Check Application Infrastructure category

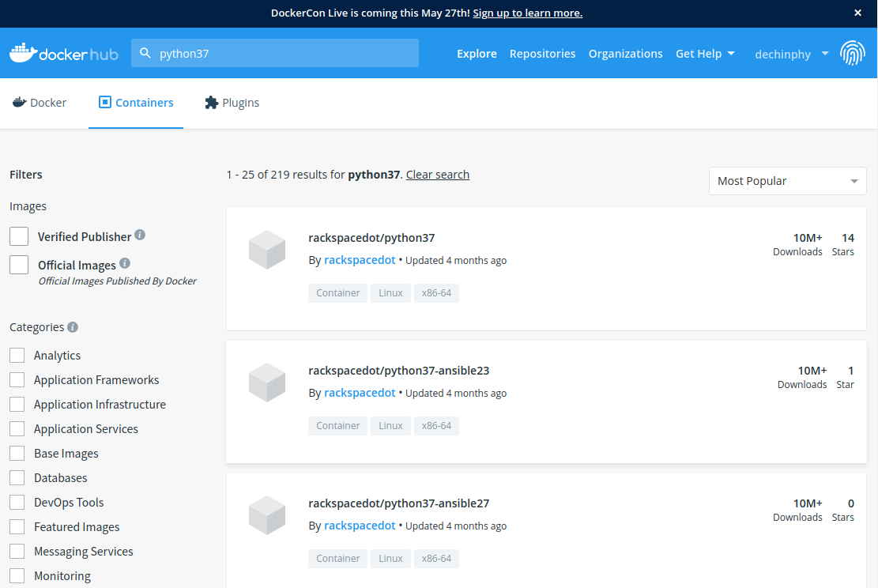tap(17, 405)
